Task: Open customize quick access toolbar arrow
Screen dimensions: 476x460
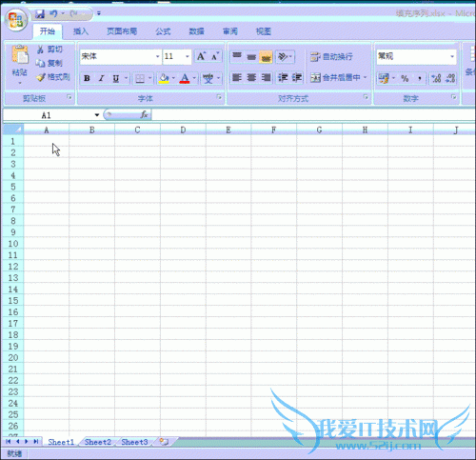Action: click(x=99, y=13)
